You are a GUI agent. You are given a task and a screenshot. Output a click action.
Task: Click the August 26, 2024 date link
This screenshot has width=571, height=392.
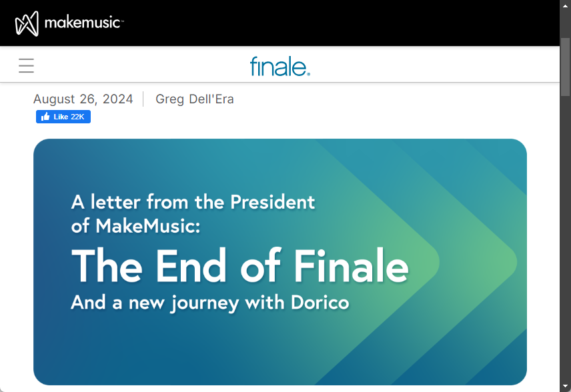[83, 99]
